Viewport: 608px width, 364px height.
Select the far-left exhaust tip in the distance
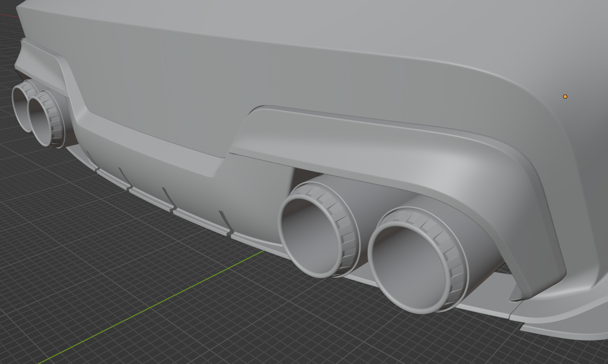pyautogui.click(x=19, y=100)
